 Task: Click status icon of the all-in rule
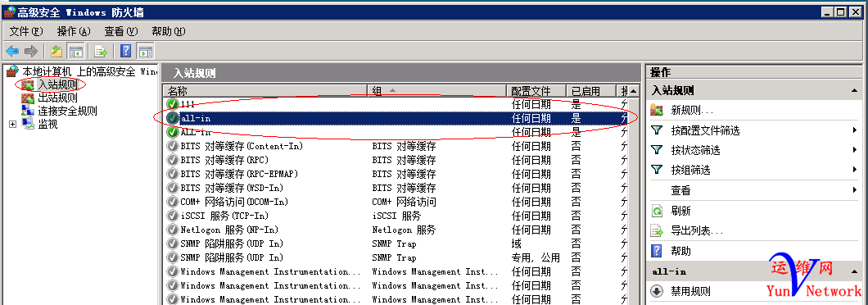(172, 118)
